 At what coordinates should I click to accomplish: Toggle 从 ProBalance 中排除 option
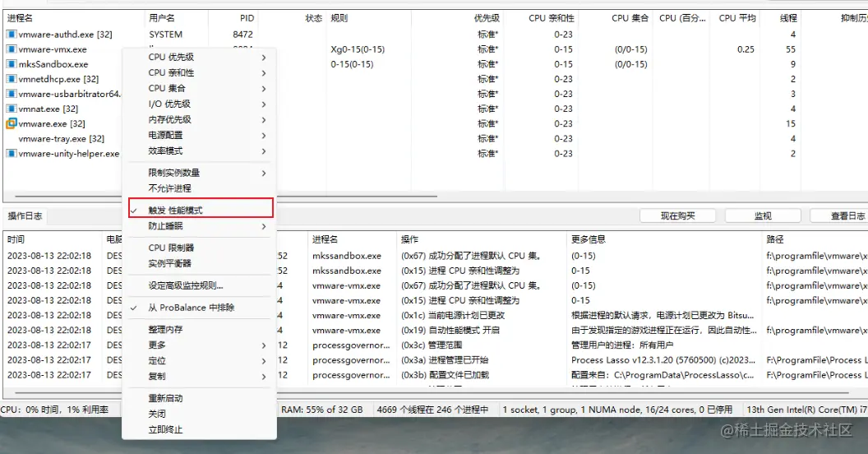point(199,308)
